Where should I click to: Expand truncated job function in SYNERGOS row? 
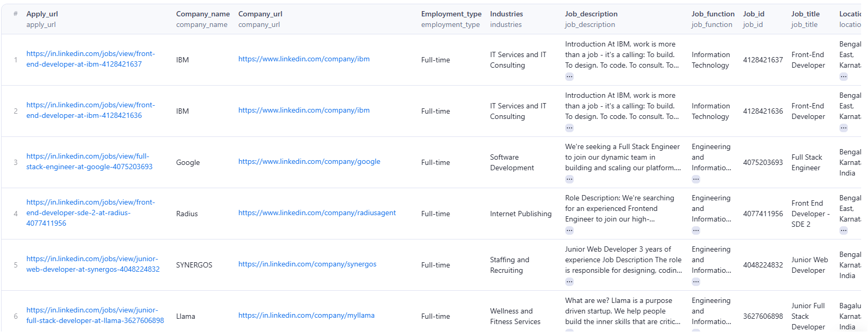click(695, 282)
